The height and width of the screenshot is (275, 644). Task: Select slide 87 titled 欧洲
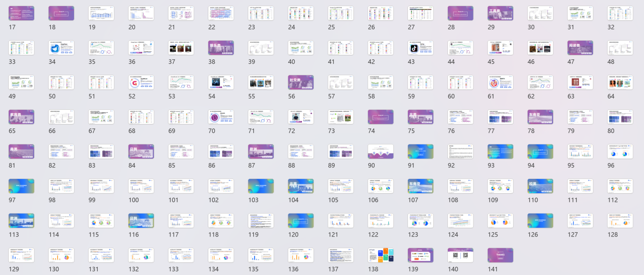[261, 152]
